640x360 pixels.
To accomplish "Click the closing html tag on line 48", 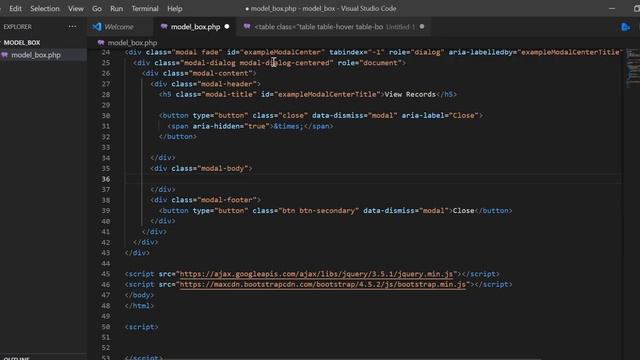I will (140, 306).
